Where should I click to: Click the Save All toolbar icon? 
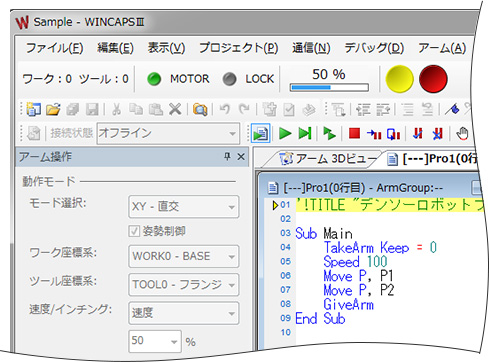point(73,109)
